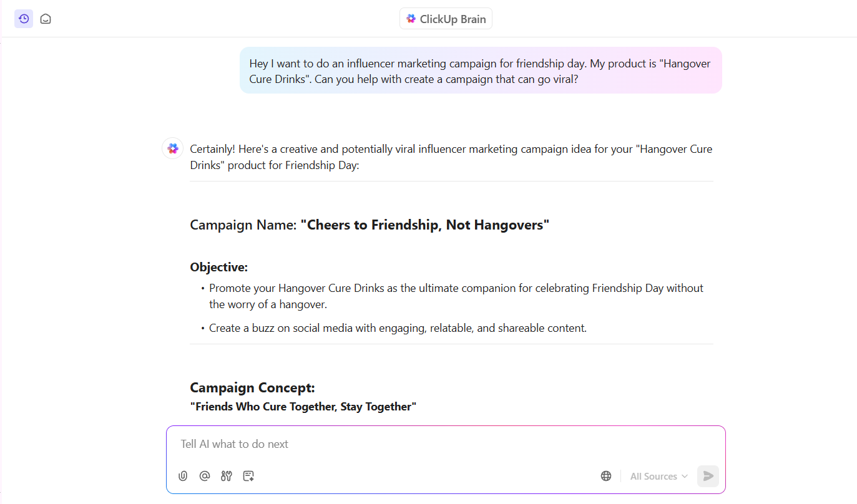Focus the 'Tell AI what to do next' field
The height and width of the screenshot is (504, 857).
tap(446, 444)
